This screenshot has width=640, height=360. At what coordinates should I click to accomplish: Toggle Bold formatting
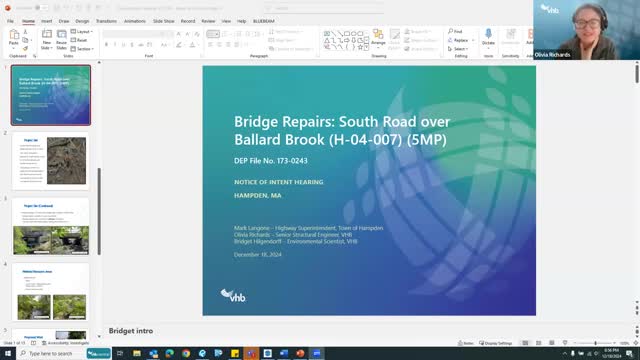click(x=107, y=44)
